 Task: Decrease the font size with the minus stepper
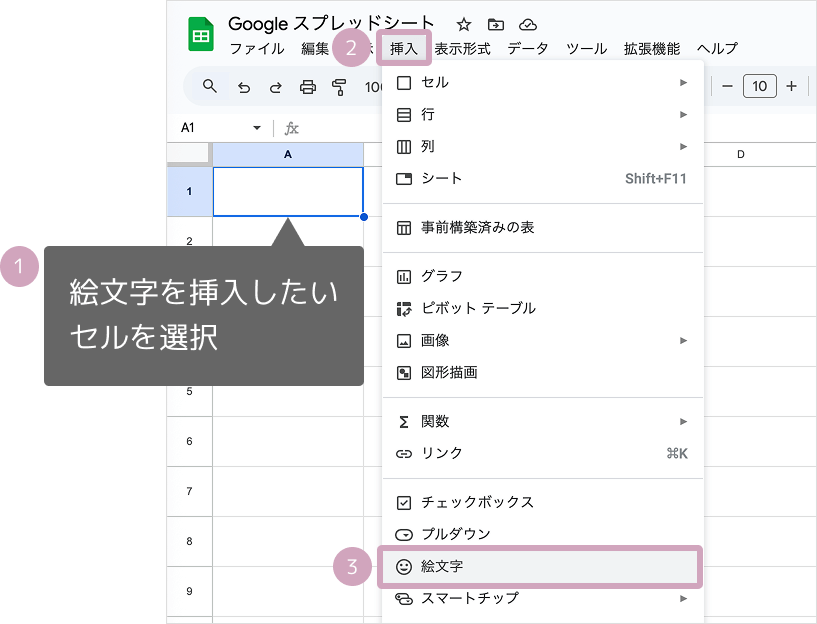(x=727, y=86)
